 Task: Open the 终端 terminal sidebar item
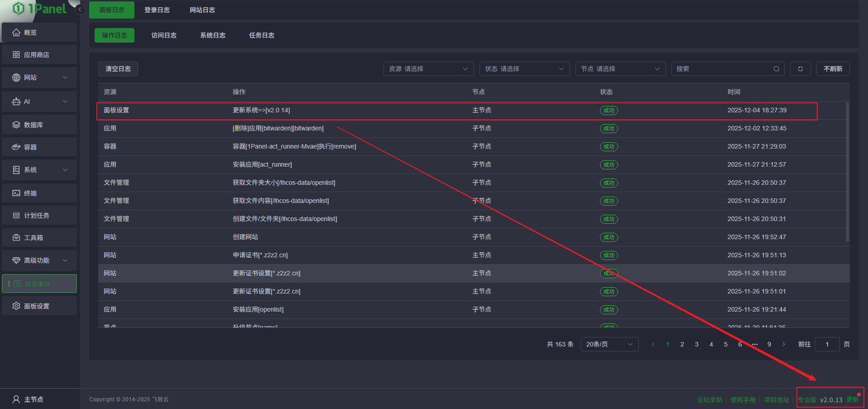[39, 193]
